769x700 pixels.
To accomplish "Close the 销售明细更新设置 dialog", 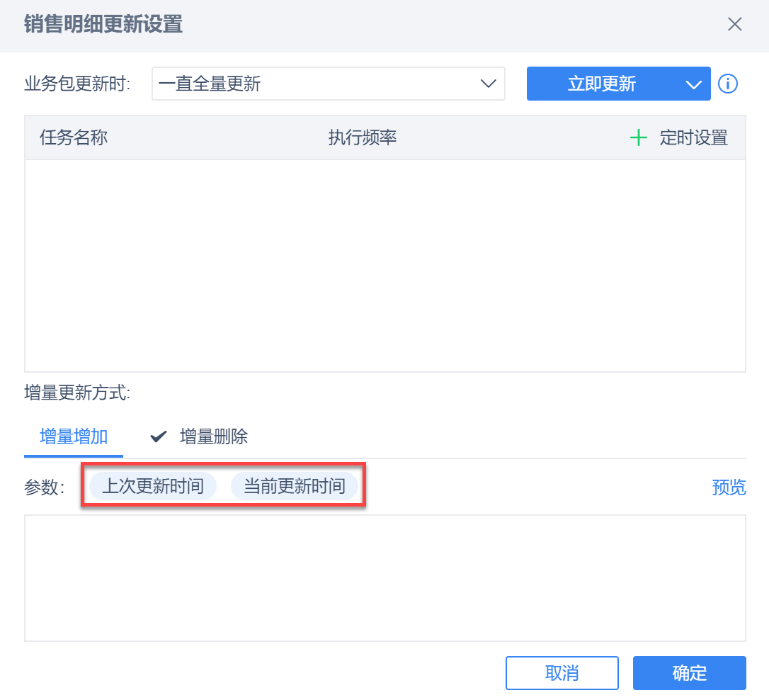I will click(734, 24).
